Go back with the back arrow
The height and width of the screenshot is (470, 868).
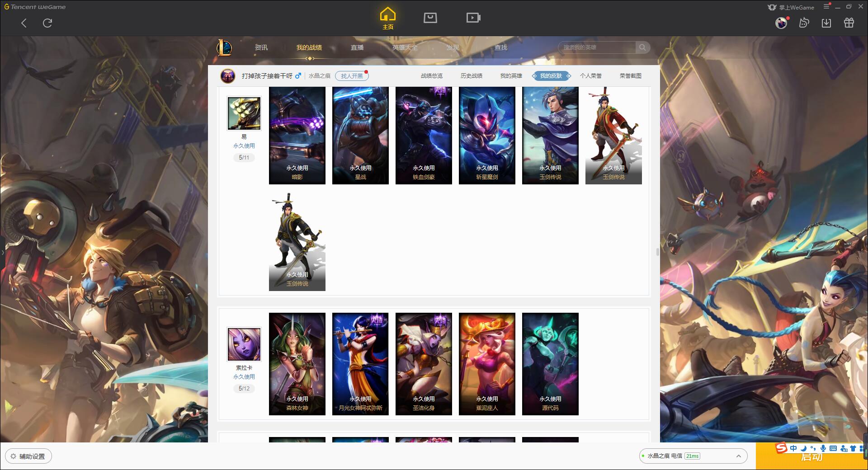24,23
